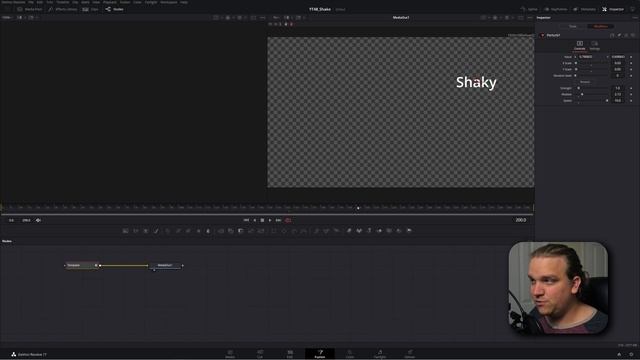Open the File menu
Screen dimensions: 640x360
(31, 2)
